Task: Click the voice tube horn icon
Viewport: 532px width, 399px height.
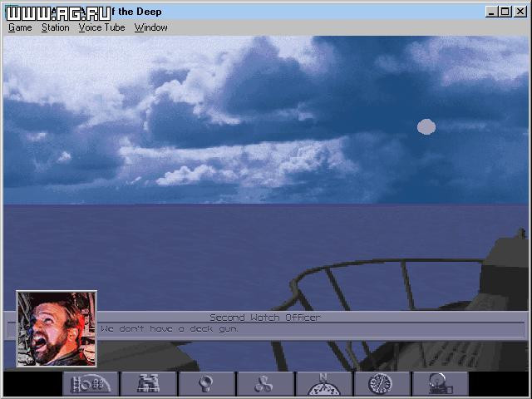Action: [207, 383]
